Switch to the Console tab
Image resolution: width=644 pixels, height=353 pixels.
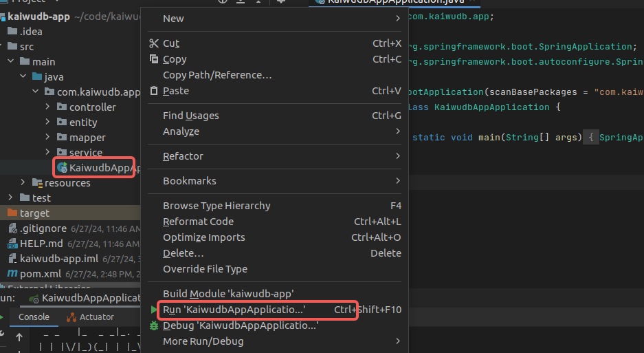34,317
